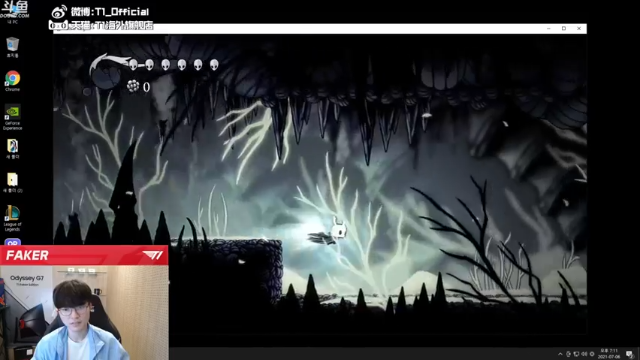
Task: Open the Recycle Bin desktop icon
Action: 13,46
